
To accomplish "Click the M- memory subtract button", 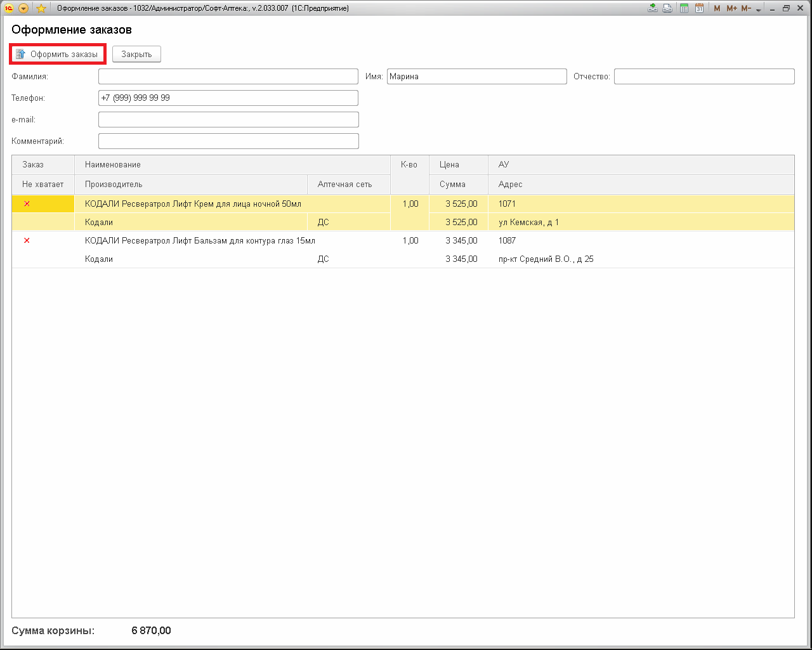I will coord(746,8).
